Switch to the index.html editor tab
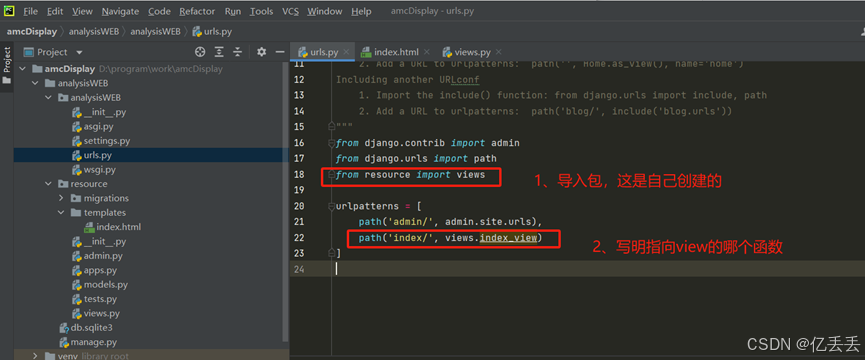865x360 pixels. pyautogui.click(x=396, y=52)
